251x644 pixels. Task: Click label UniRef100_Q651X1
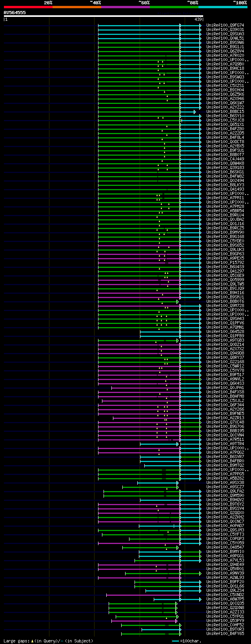225,125
